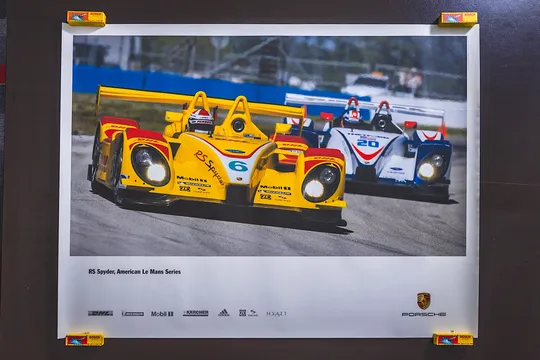Screen dimensions: 540x360
Task: Click the bottom-left yellow box on poster corner
Action: pos(84,339)
